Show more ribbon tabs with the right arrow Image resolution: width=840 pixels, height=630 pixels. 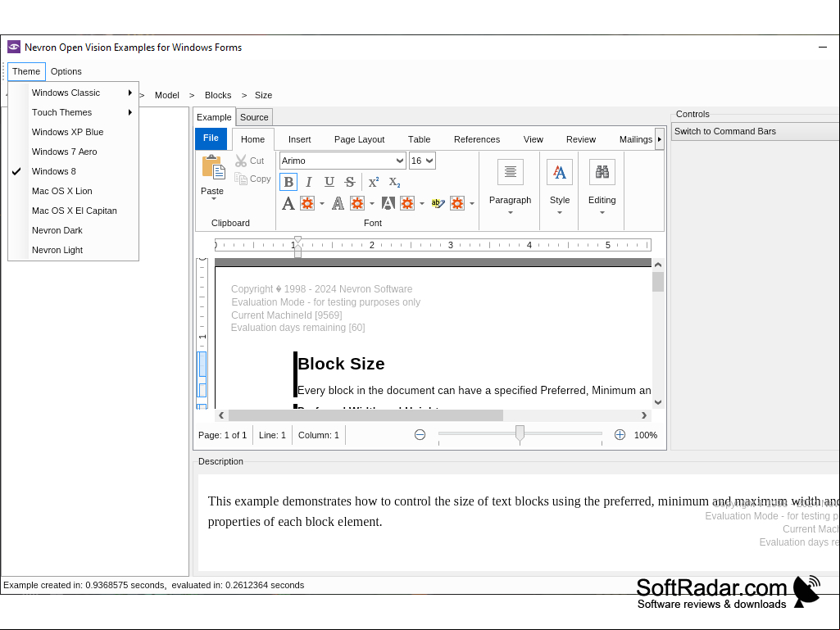click(660, 139)
